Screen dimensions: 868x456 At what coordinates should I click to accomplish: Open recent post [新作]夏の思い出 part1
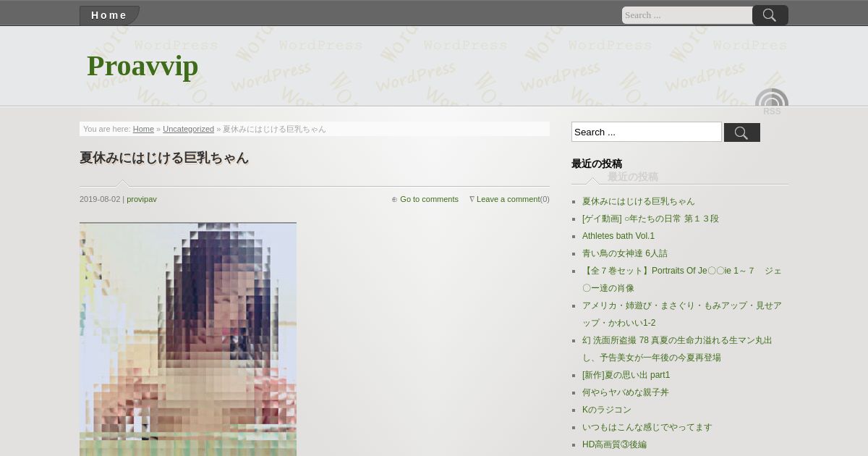pos(626,375)
